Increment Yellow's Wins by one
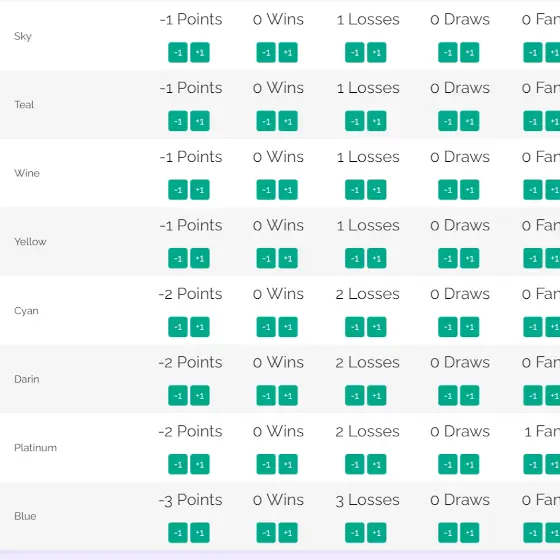Image resolution: width=560 pixels, height=560 pixels. (288, 258)
